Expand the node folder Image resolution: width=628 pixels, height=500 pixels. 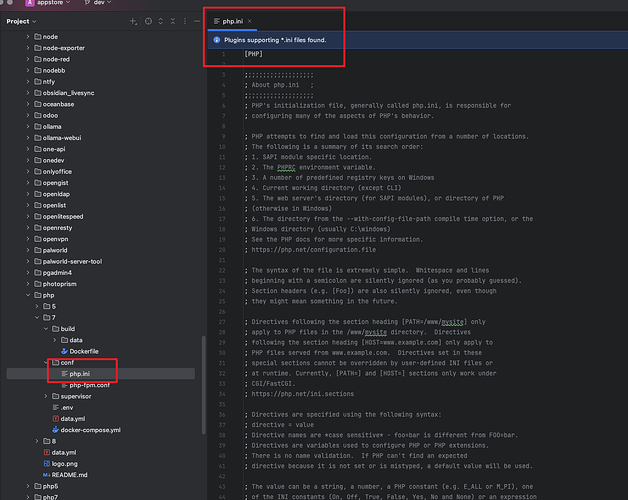pos(28,36)
